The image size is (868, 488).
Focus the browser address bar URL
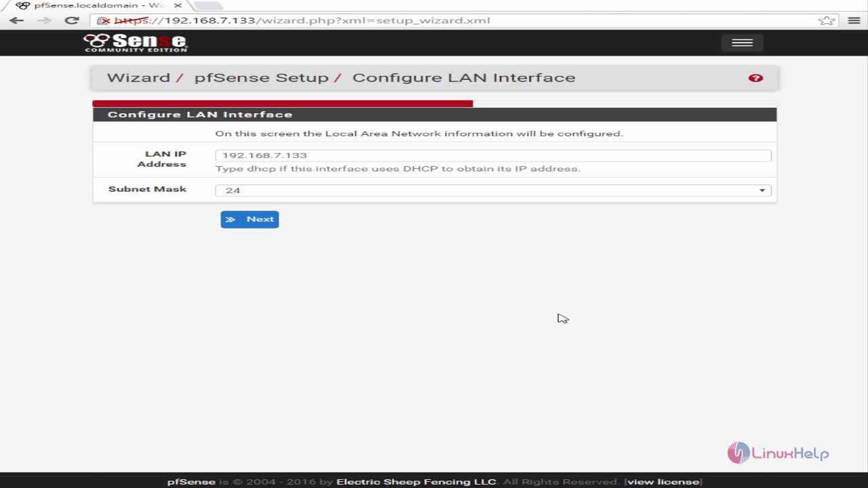tap(302, 20)
